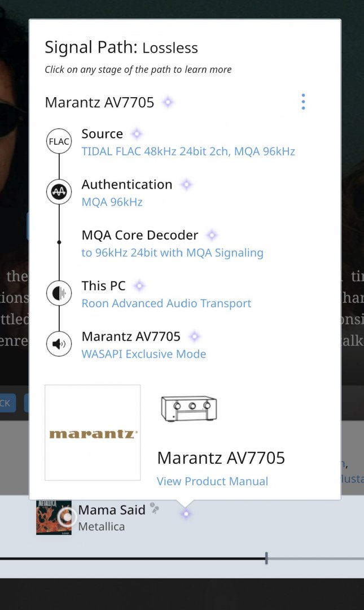Click the Marantz brand logo image
The width and height of the screenshot is (364, 610).
(93, 433)
